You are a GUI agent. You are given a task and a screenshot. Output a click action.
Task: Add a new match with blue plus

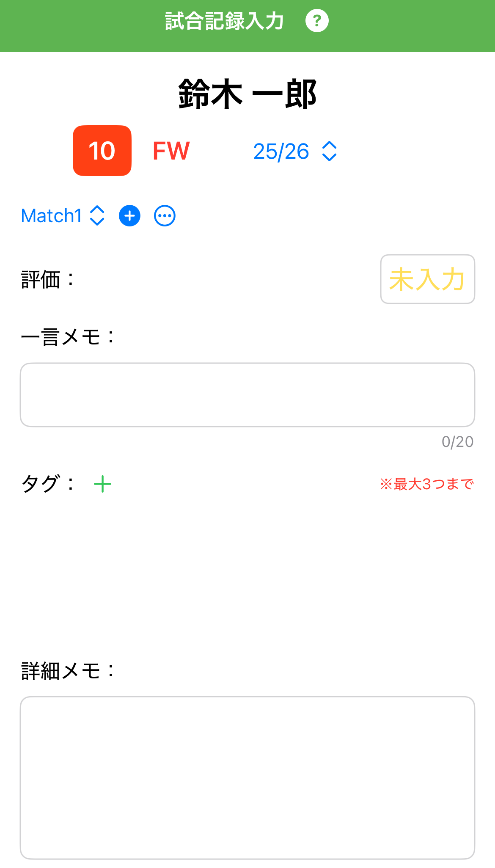(129, 216)
